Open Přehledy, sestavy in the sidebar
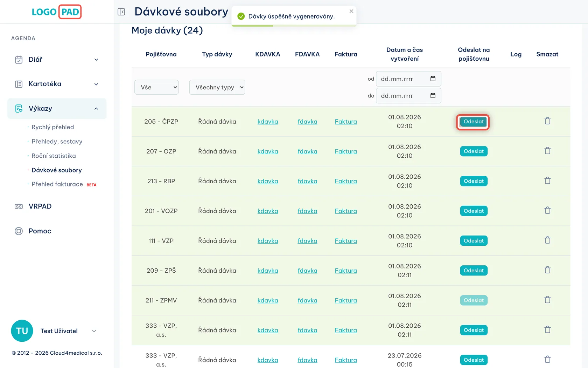Image resolution: width=588 pixels, height=368 pixels. point(57,142)
